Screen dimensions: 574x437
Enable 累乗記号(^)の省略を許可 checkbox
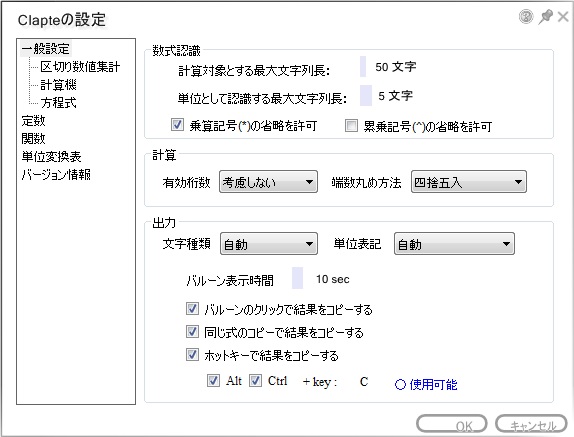[x=351, y=126]
